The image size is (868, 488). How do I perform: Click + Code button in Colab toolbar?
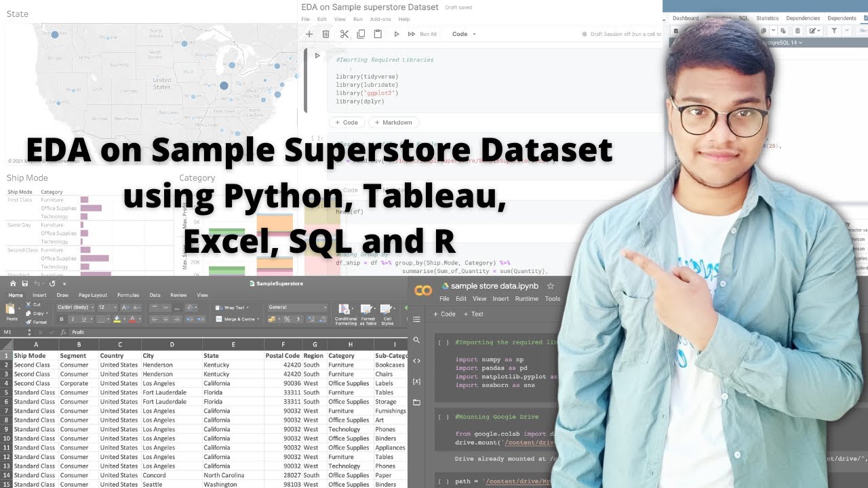[x=444, y=314]
